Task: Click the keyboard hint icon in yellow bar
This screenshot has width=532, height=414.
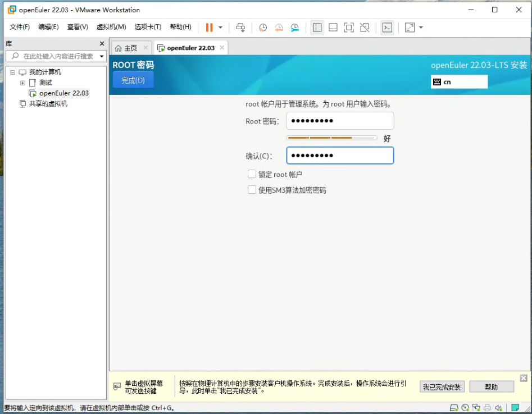Action: click(117, 386)
